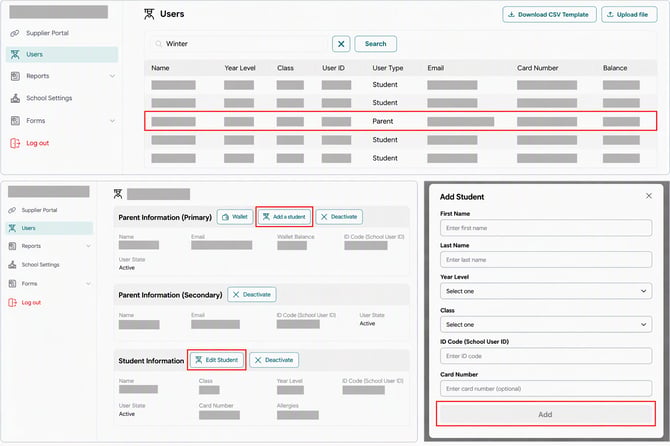Open the Class dropdown
Image resolution: width=670 pixels, height=446 pixels.
[x=546, y=325]
